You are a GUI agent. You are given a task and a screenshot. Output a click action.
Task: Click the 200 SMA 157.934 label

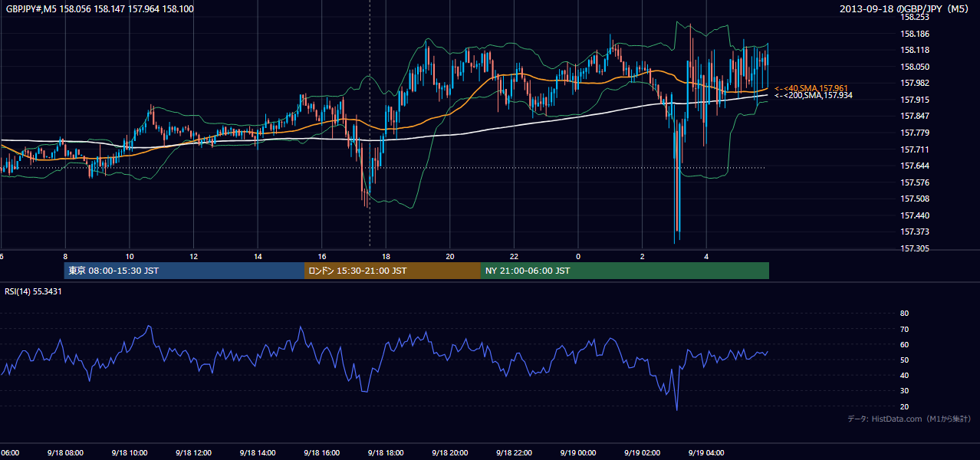tap(813, 95)
